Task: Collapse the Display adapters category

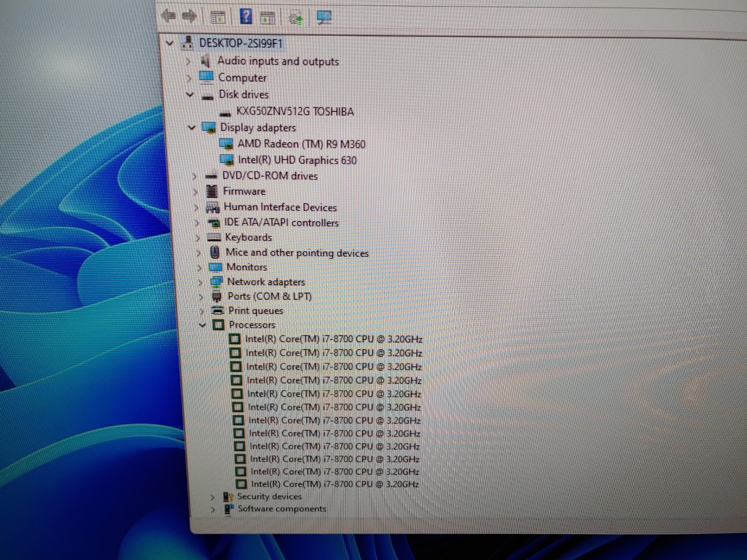Action: click(x=191, y=128)
